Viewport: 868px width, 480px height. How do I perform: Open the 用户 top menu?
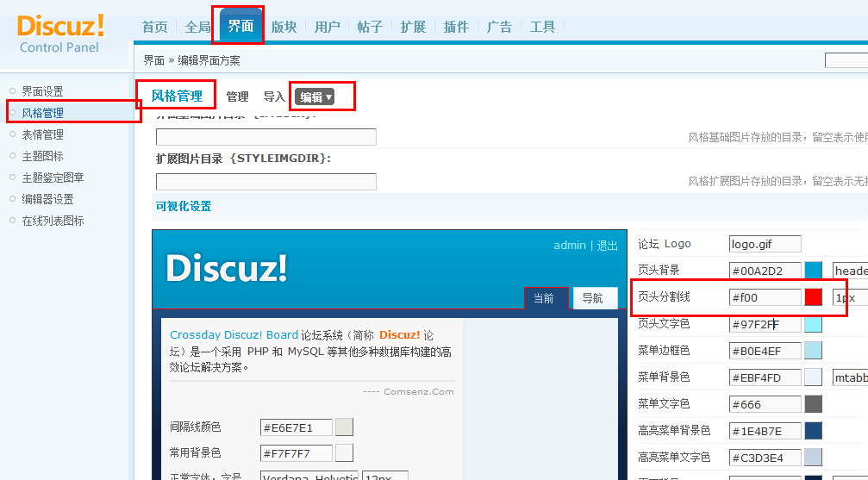tap(328, 27)
